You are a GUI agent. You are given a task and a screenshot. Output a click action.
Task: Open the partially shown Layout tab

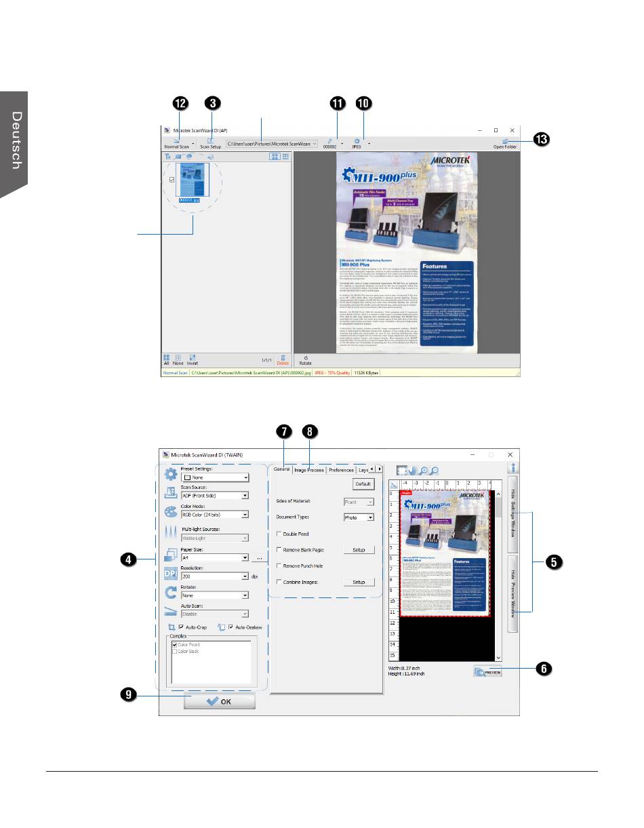[x=363, y=470]
